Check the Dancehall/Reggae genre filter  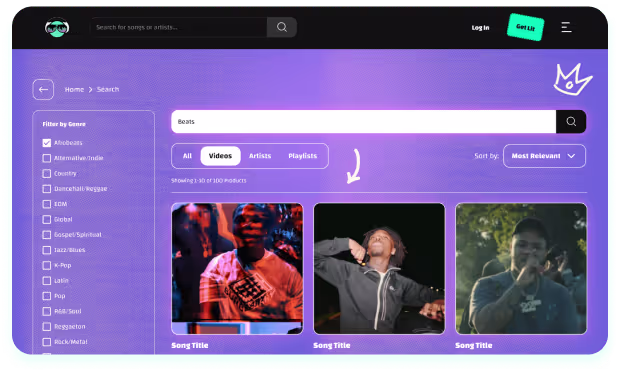(47, 189)
